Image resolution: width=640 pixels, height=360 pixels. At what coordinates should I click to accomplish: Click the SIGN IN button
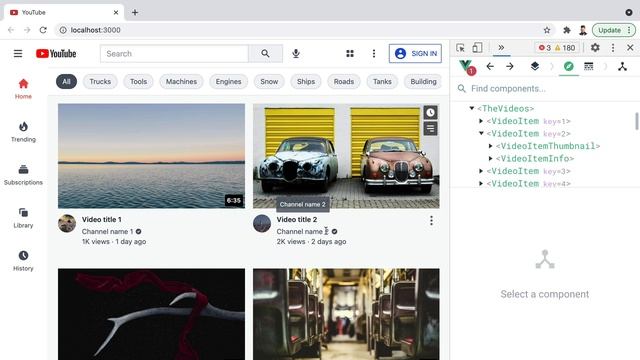point(415,53)
